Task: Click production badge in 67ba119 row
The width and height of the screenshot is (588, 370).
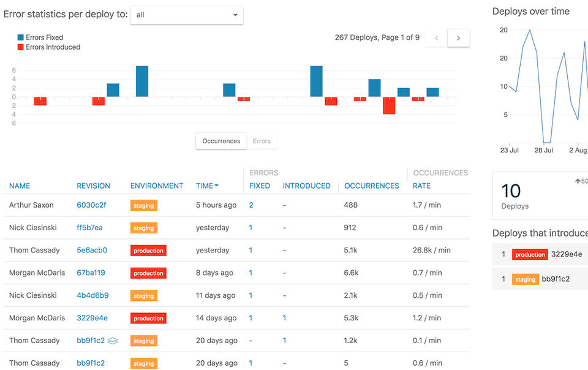Action: pos(148,273)
